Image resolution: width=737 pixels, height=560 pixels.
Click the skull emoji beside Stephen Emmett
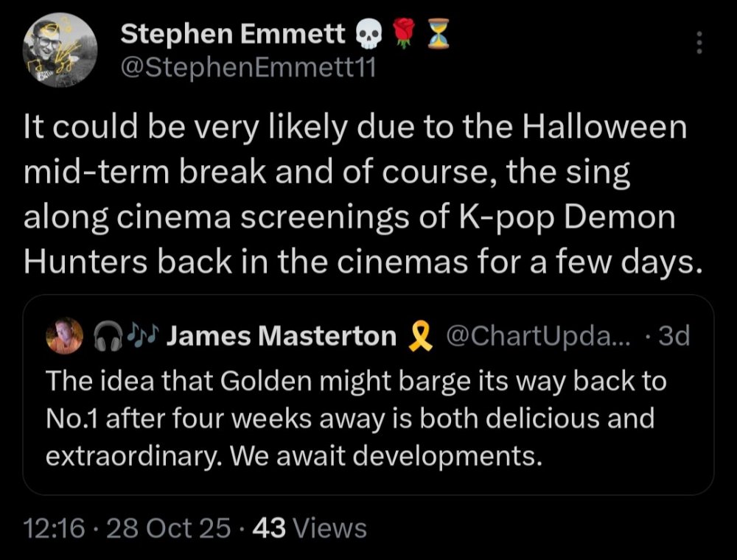pyautogui.click(x=368, y=33)
